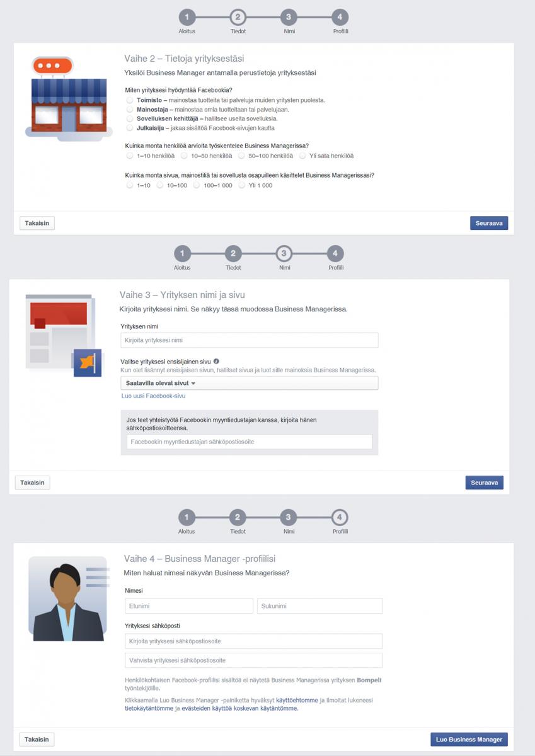The image size is (535, 756).
Task: Click Luo Business Manager button
Action: (469, 740)
